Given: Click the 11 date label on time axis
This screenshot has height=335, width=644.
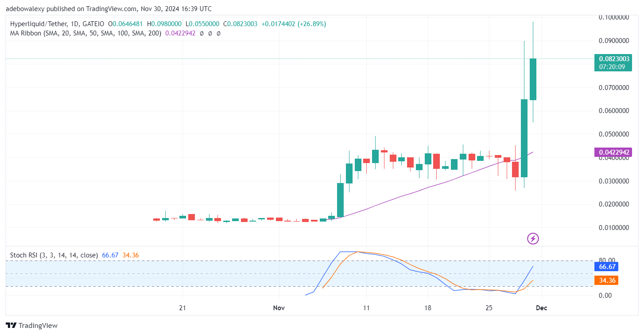Looking at the screenshot, I should click(x=366, y=308).
